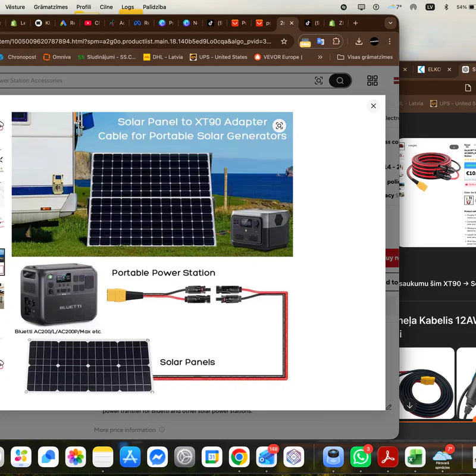Open the Profili menu
This screenshot has width=476, height=476.
pos(83,7)
